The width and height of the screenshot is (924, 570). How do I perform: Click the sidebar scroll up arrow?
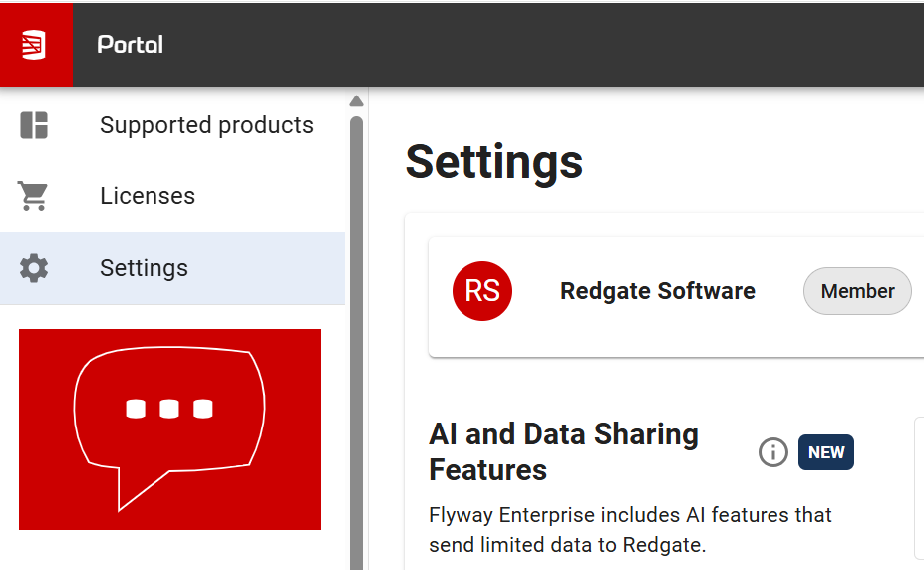(x=356, y=101)
